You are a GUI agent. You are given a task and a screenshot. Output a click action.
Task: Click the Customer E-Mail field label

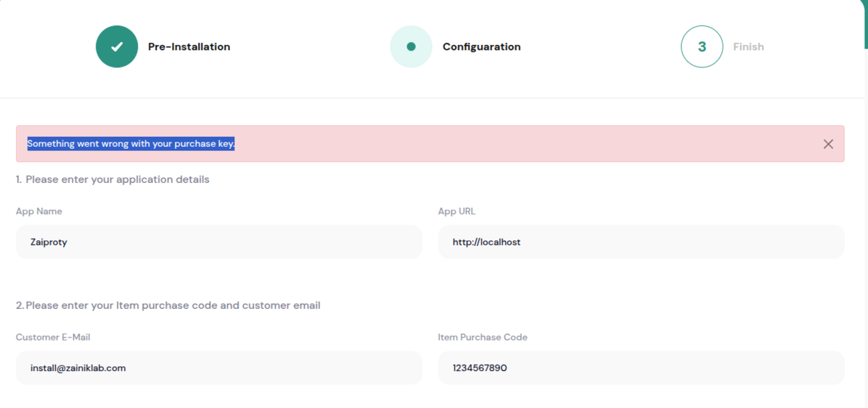tap(53, 337)
